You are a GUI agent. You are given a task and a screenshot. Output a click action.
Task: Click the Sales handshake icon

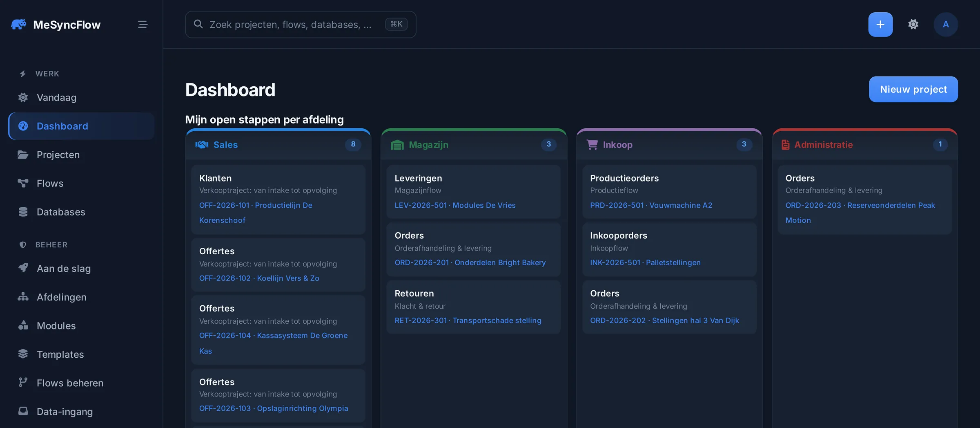coord(202,145)
